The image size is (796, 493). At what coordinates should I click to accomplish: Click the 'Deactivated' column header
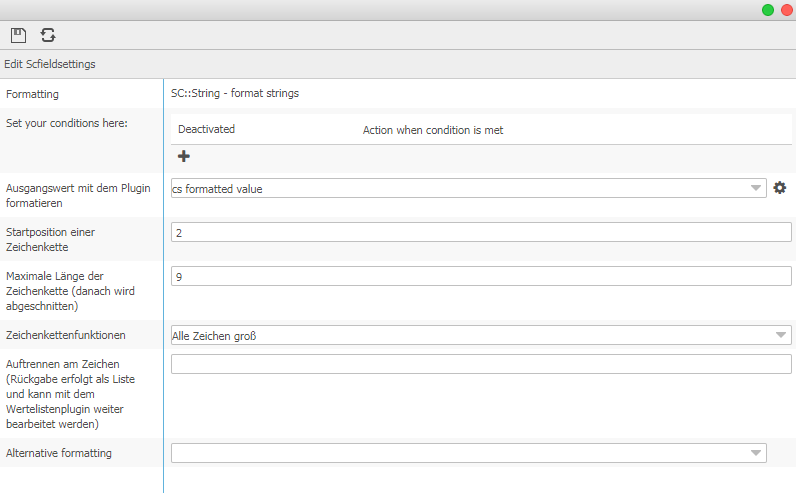(206, 129)
